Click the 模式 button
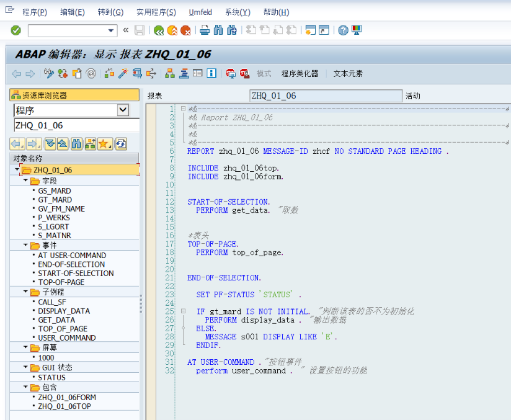Image resolution: width=511 pixels, height=420 pixels. pyautogui.click(x=264, y=74)
